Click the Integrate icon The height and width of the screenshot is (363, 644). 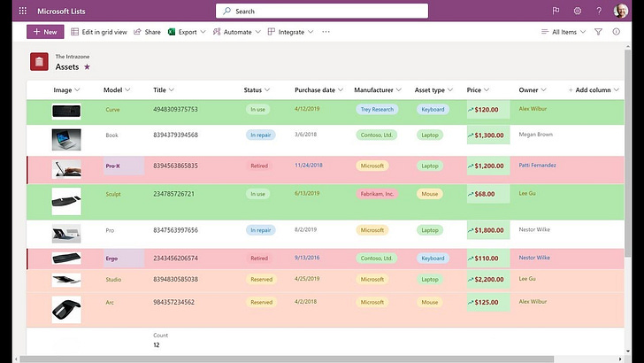271,32
